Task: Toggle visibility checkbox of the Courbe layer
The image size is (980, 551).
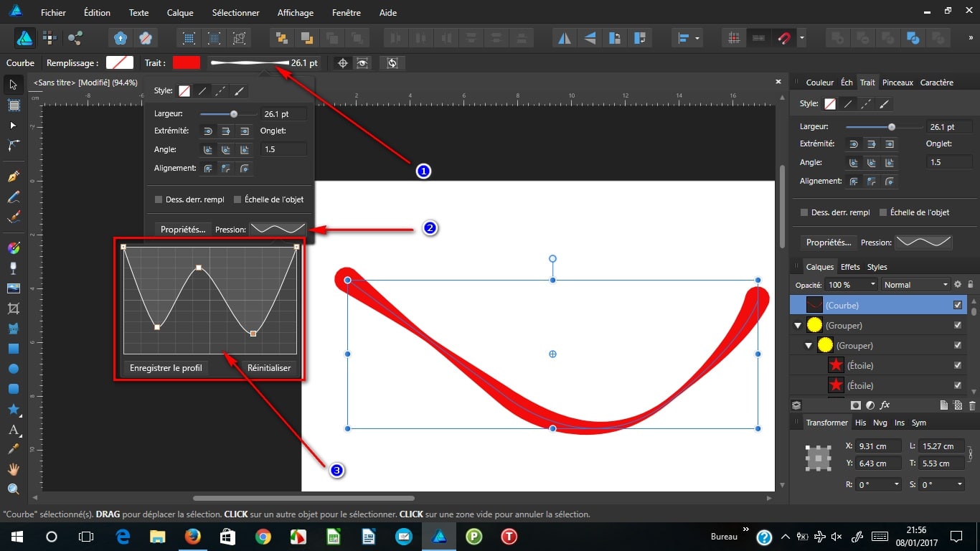Action: click(x=958, y=305)
